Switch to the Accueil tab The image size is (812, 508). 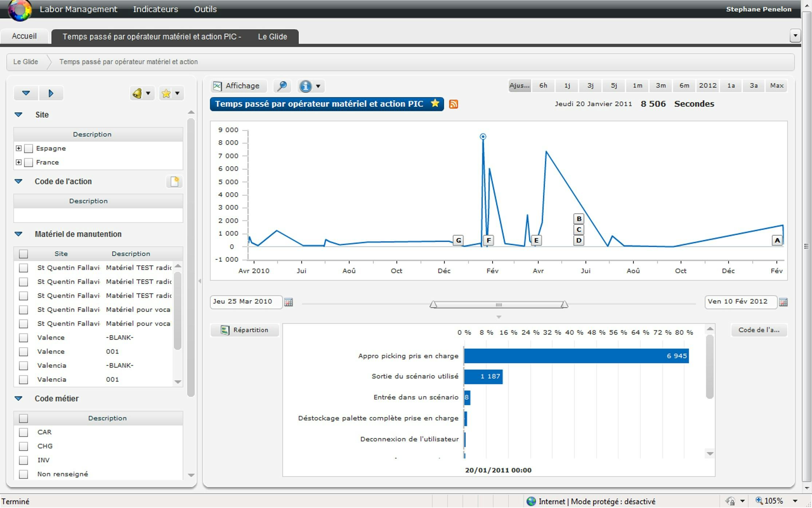click(x=24, y=36)
